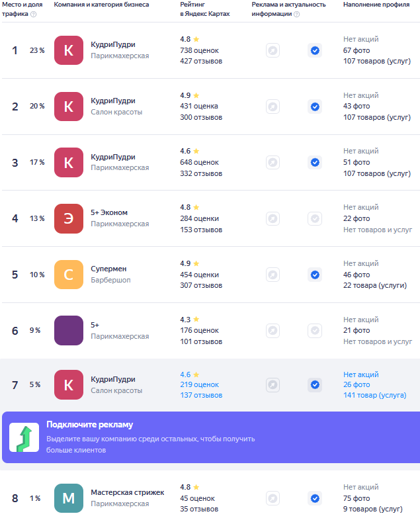Screen dimensions: 420x526
Task: Click blue verified badge in Мастерская стрижек row
Action: point(315,498)
